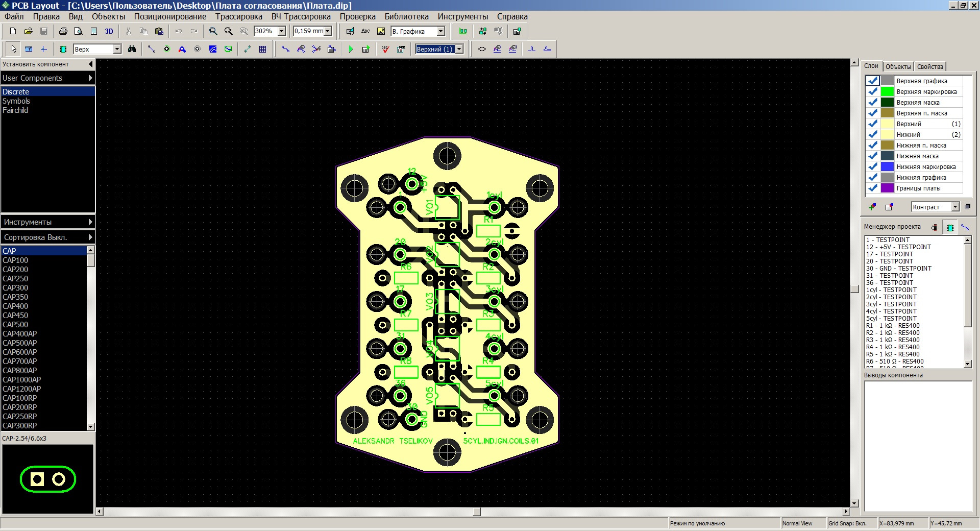This screenshot has width=980, height=531.
Task: Open the 302% zoom level dropdown
Action: click(281, 31)
